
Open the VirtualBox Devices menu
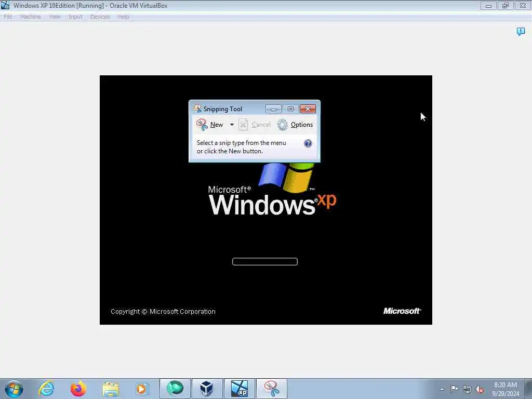click(x=100, y=17)
